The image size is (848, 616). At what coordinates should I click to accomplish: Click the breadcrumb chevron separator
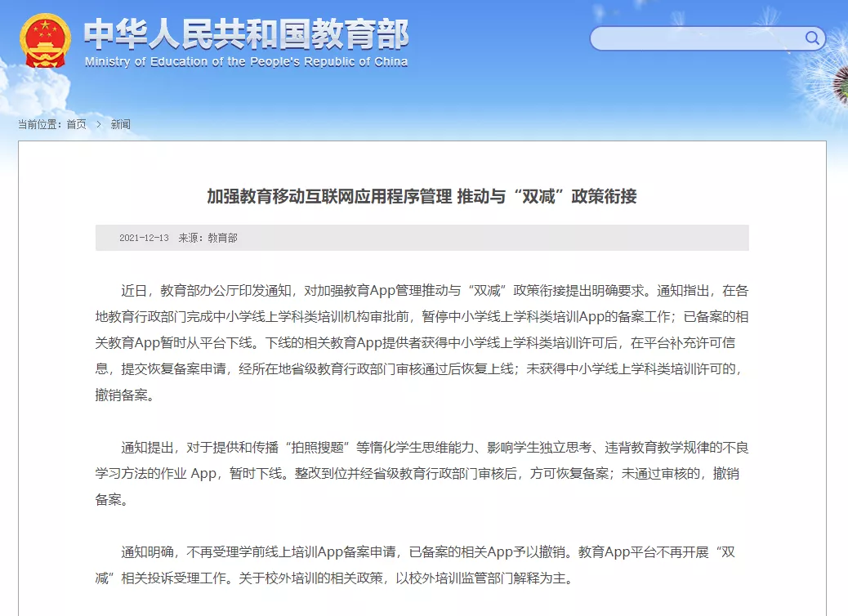click(98, 124)
